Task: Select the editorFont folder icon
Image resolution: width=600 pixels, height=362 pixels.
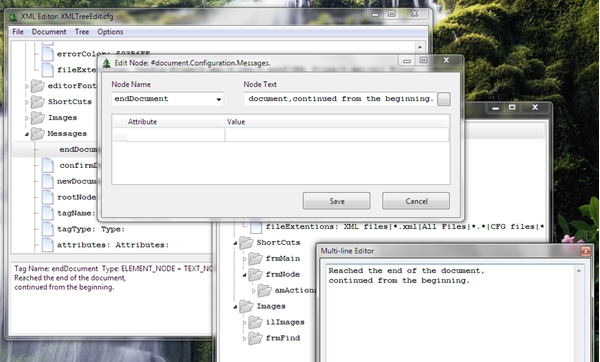Action: (x=38, y=86)
